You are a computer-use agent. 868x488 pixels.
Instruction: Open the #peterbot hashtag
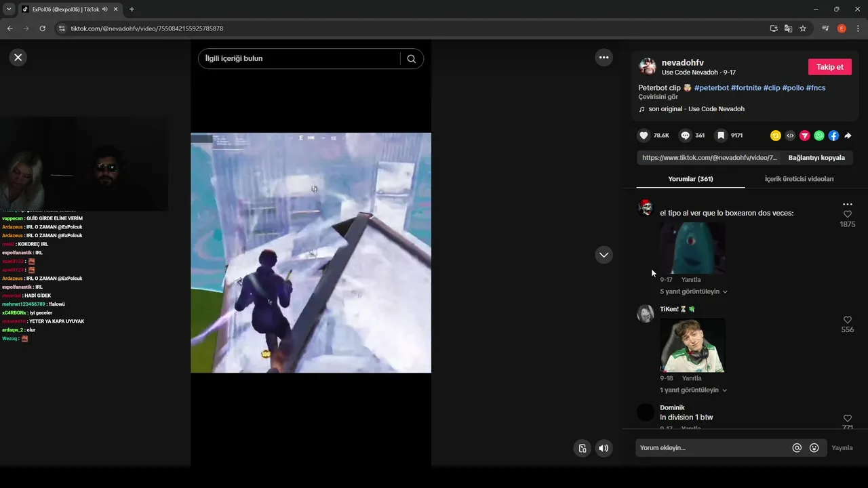click(x=711, y=88)
